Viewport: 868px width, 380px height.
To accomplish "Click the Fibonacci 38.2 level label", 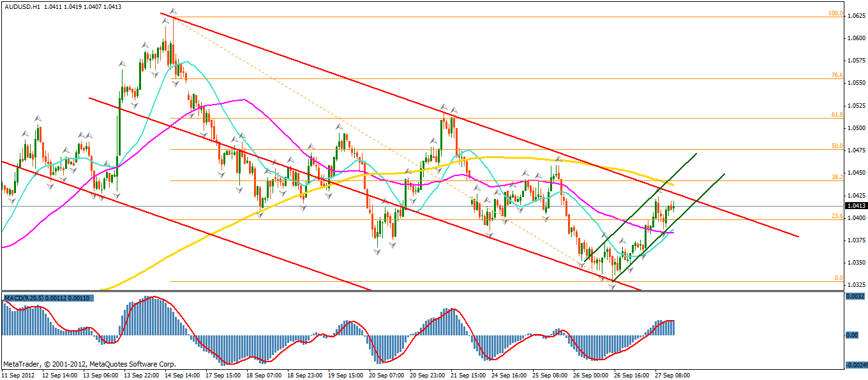I will [837, 177].
